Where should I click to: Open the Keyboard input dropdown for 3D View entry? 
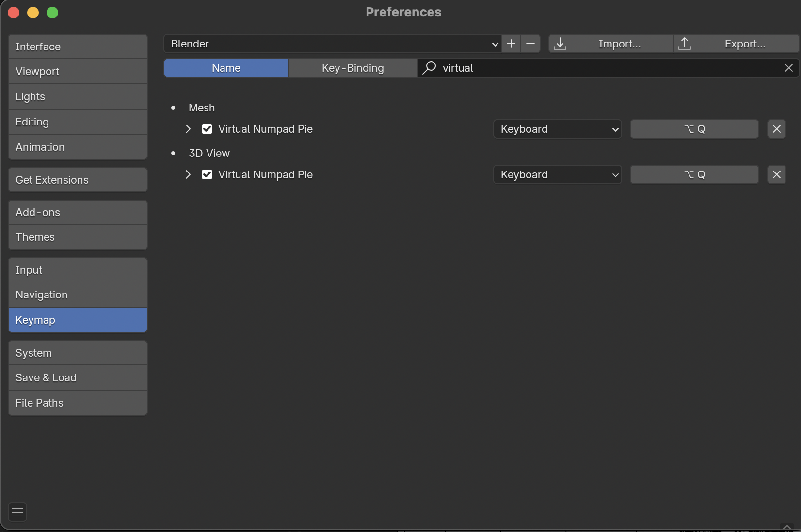(557, 174)
